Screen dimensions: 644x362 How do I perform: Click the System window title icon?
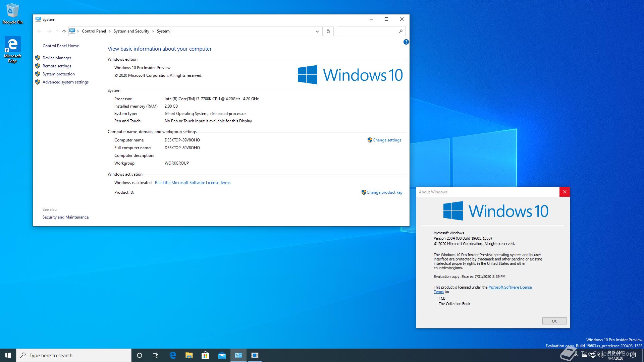[38, 19]
